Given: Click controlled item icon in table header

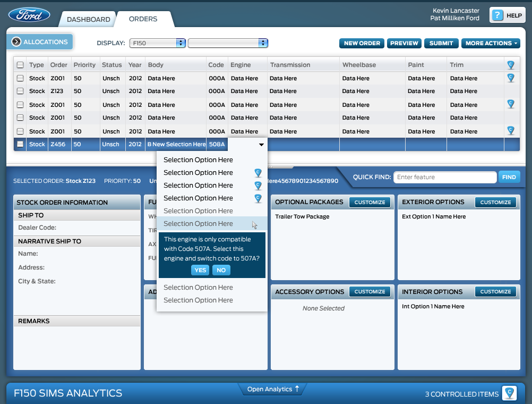Looking at the screenshot, I should point(511,64).
